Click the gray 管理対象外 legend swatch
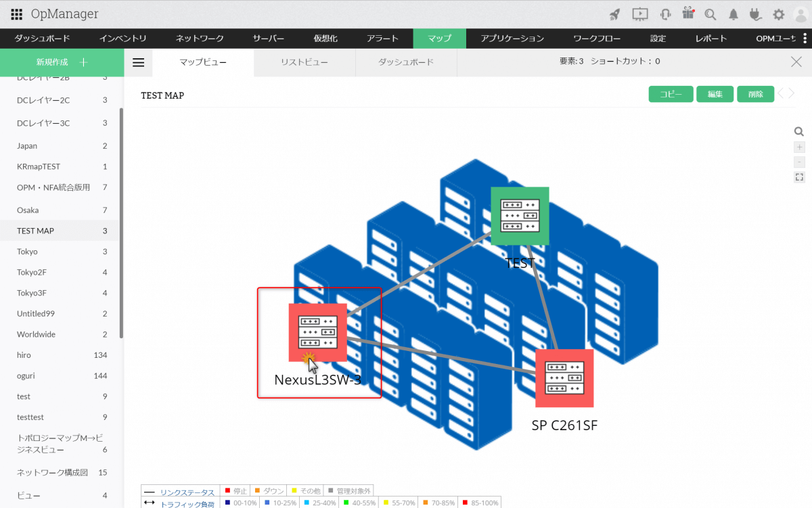 tap(330, 491)
